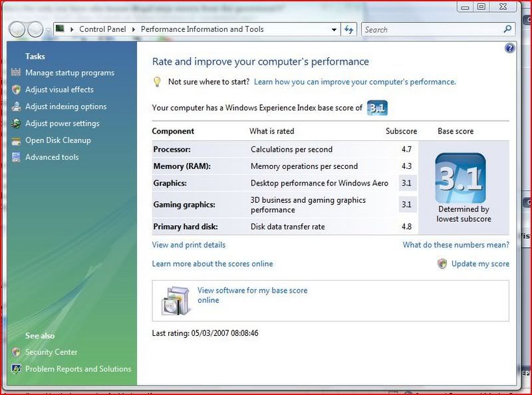Click Determined by lowest subscore caption
The height and width of the screenshot is (395, 532).
[464, 213]
